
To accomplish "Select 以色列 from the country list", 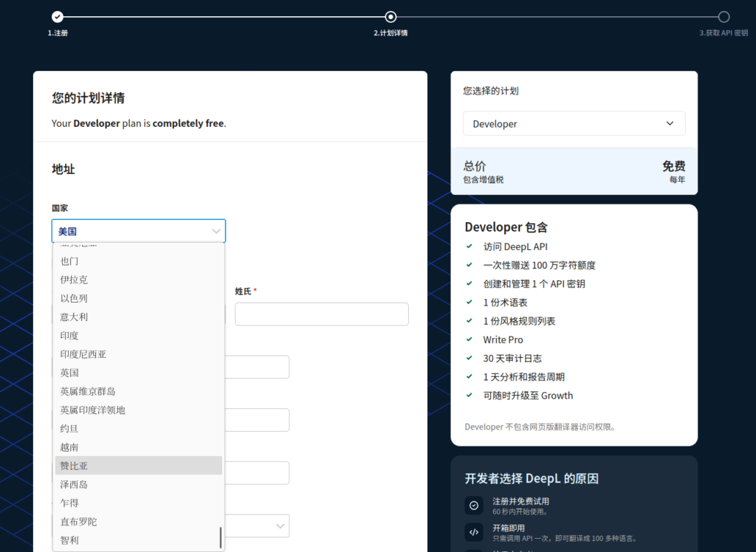I will pos(138,298).
